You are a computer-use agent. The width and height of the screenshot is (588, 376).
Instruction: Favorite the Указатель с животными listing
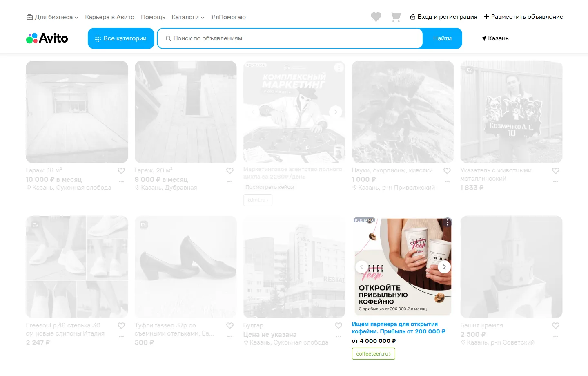click(556, 171)
